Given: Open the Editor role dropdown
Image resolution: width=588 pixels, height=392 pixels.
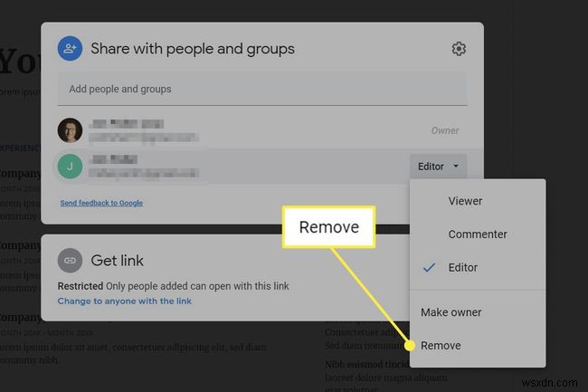Looking at the screenshot, I should (438, 167).
